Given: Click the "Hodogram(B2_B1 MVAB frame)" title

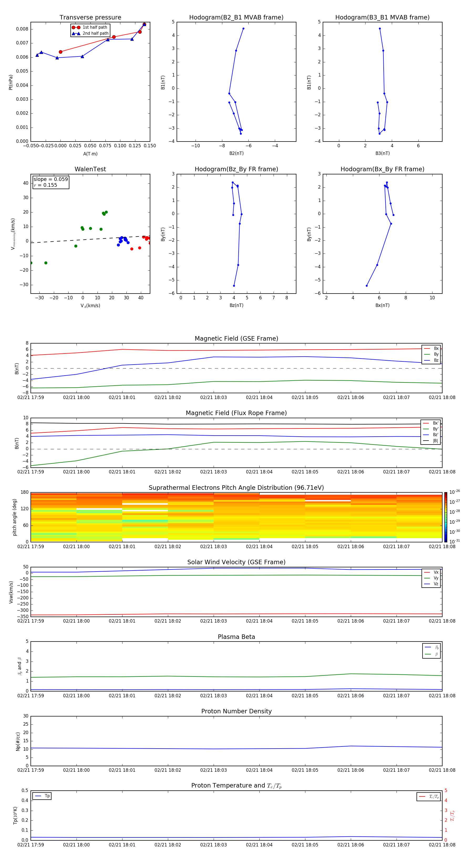Looking at the screenshot, I should click(x=236, y=18).
